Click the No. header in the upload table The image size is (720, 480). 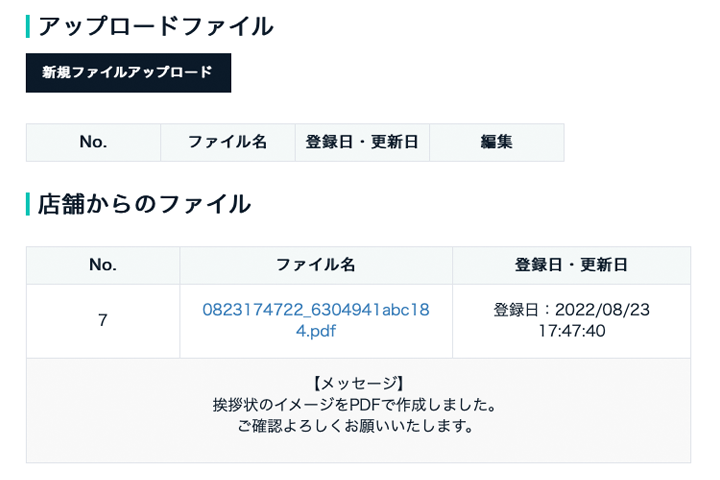93,142
